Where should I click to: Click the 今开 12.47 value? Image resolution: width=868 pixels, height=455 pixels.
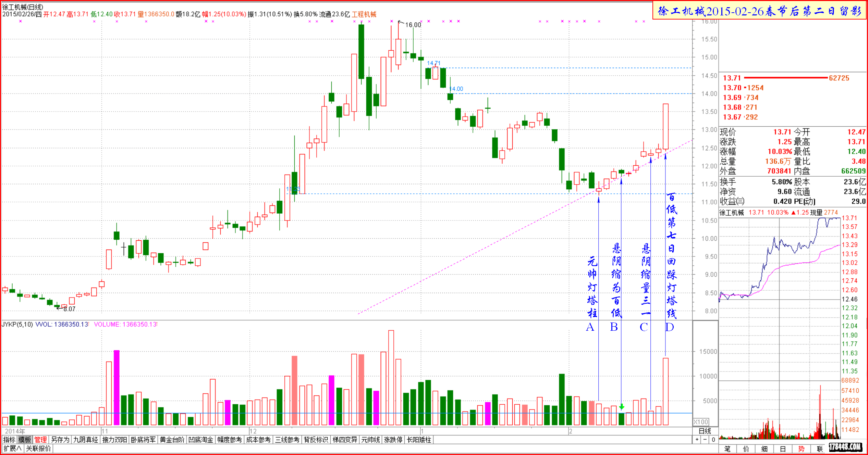tap(856, 132)
